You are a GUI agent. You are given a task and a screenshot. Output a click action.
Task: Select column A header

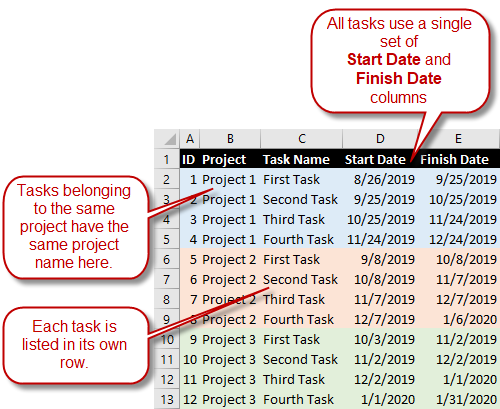pyautogui.click(x=190, y=139)
